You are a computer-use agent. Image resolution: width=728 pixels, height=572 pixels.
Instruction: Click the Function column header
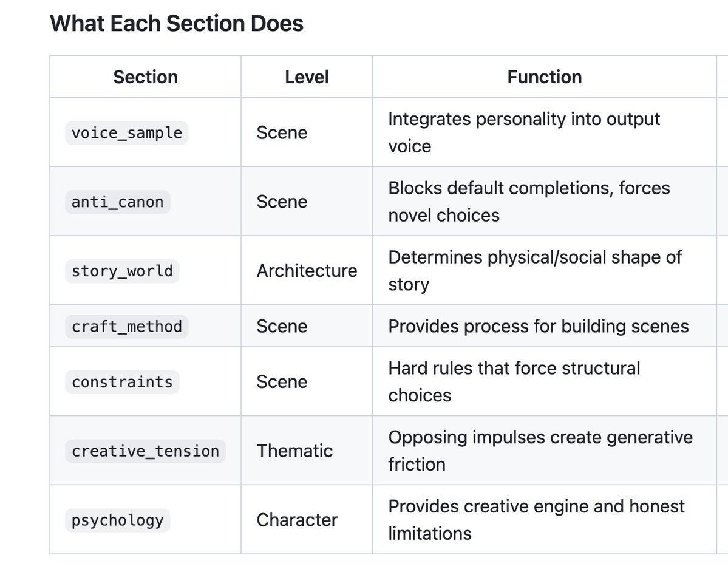click(545, 77)
